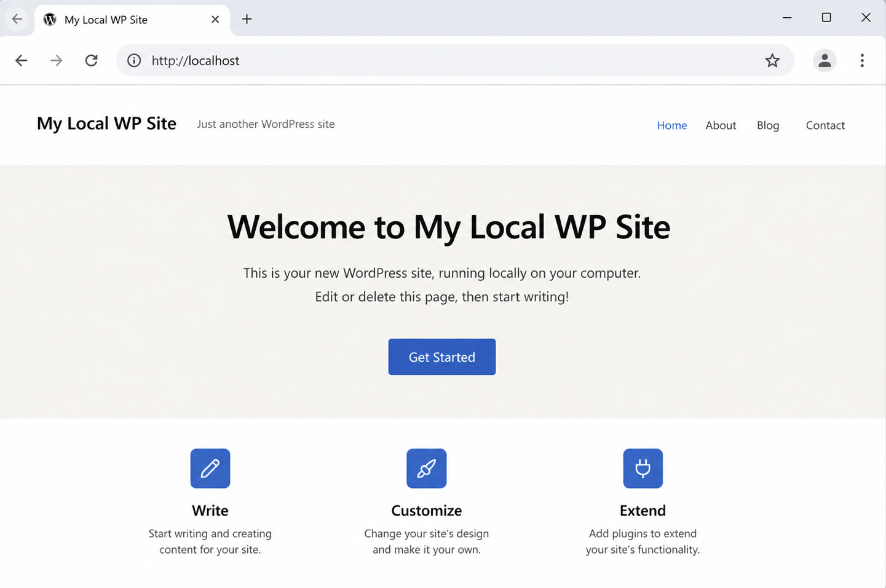This screenshot has width=886, height=588.
Task: Go to the Home menu item
Action: pyautogui.click(x=671, y=125)
